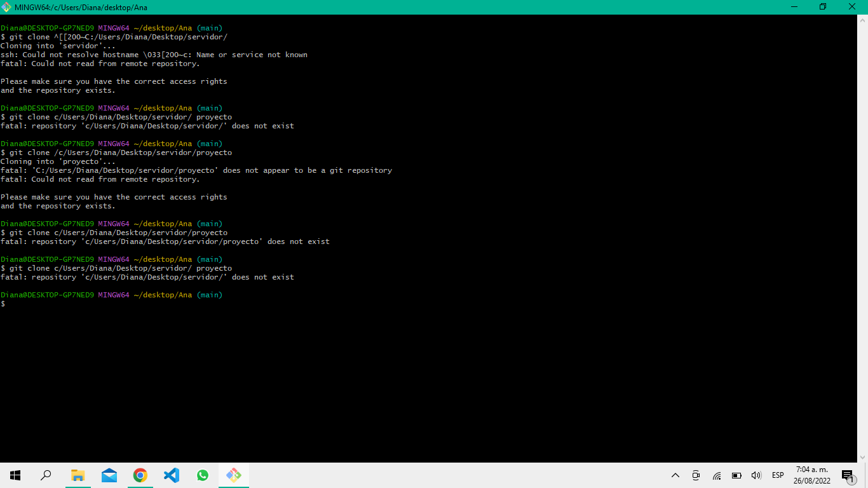Open the Git Bash window icon menu
This screenshot has height=488, width=868.
point(7,7)
